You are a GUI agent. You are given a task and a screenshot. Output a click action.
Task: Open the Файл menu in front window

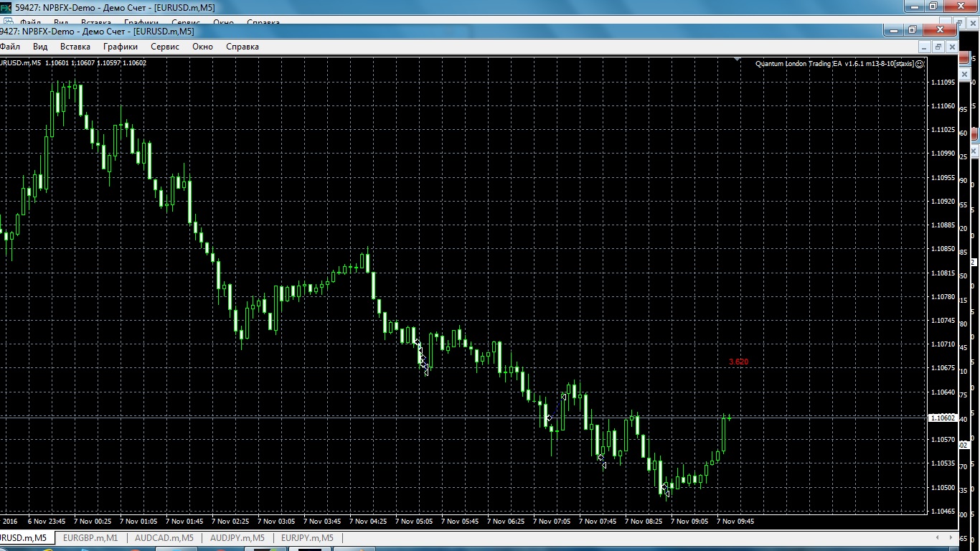9,47
